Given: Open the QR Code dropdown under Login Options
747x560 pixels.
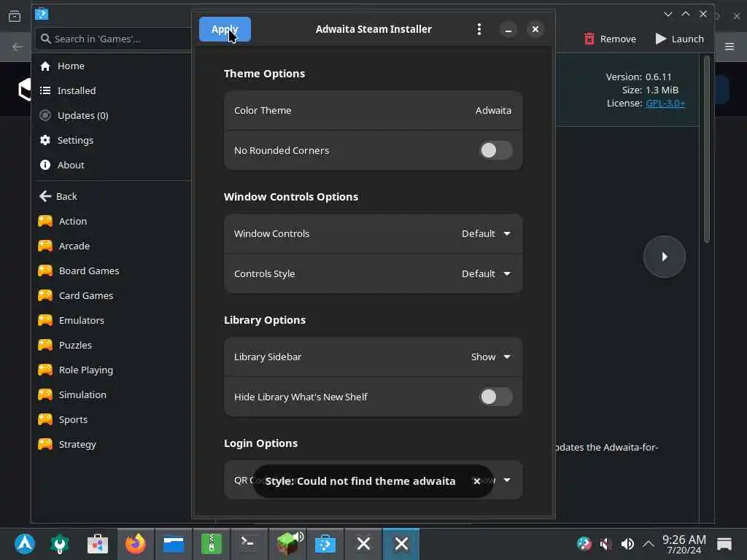Looking at the screenshot, I should pos(506,480).
